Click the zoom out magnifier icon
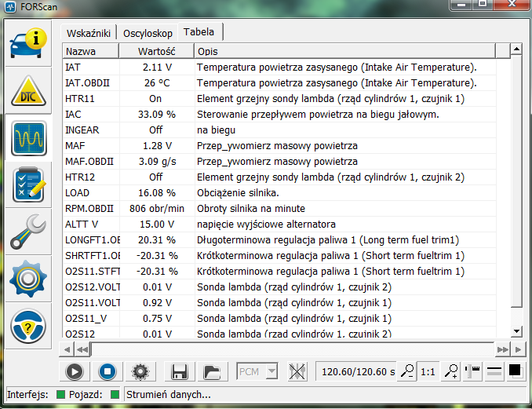 pyautogui.click(x=407, y=371)
